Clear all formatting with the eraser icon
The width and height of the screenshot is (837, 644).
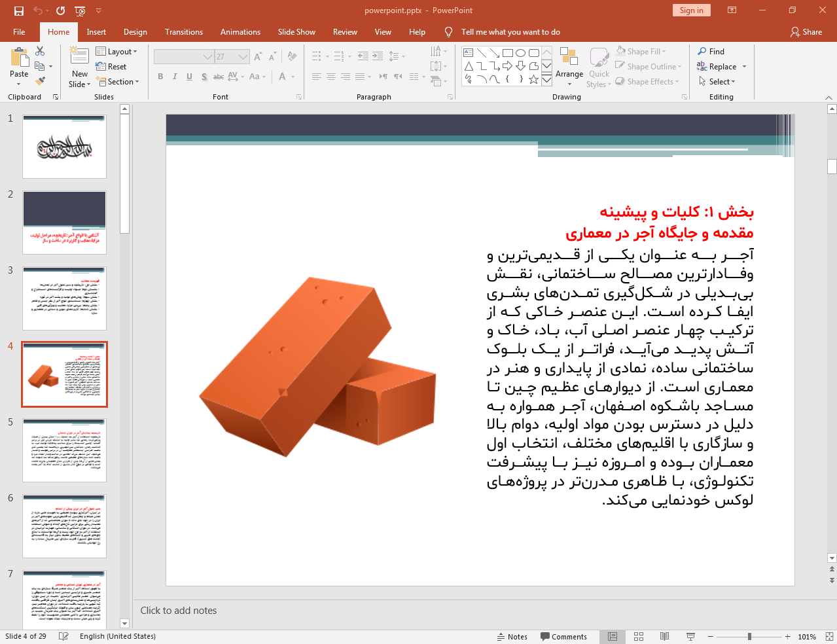click(292, 57)
